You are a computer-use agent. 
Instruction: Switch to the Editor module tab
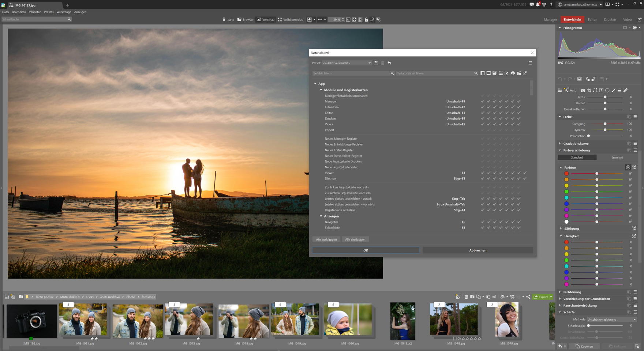592,20
